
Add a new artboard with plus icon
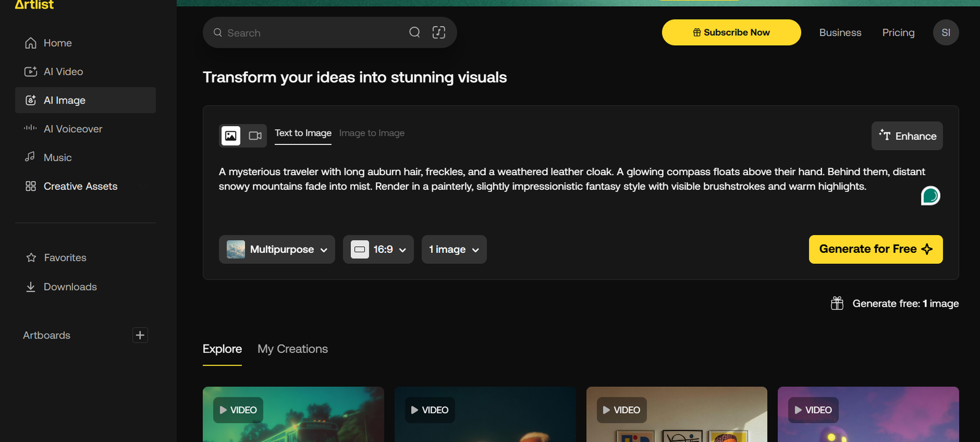[x=140, y=335]
